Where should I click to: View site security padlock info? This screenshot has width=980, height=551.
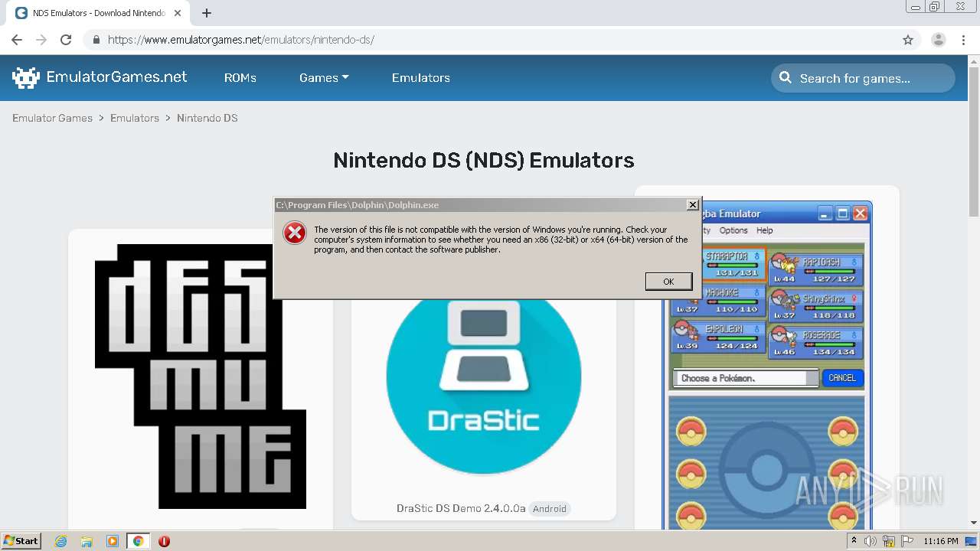96,40
